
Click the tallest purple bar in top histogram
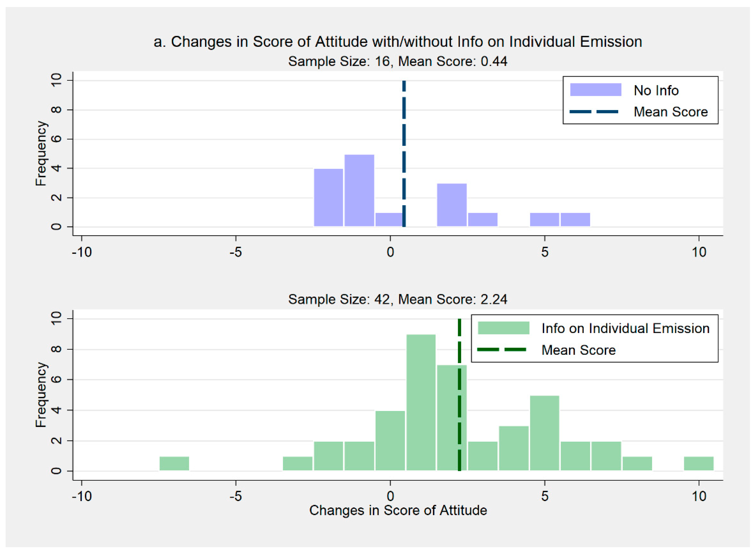pyautogui.click(x=359, y=190)
